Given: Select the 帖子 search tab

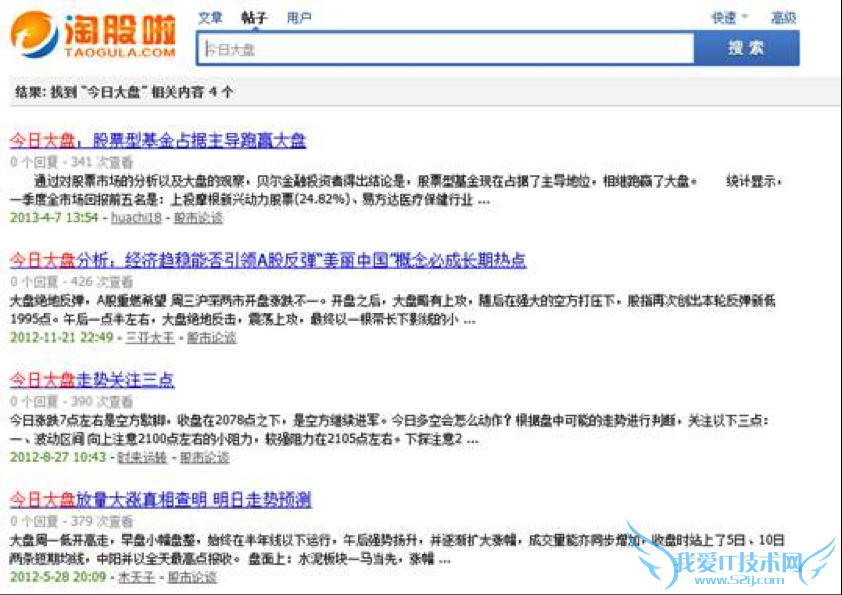Looking at the screenshot, I should coord(254,18).
